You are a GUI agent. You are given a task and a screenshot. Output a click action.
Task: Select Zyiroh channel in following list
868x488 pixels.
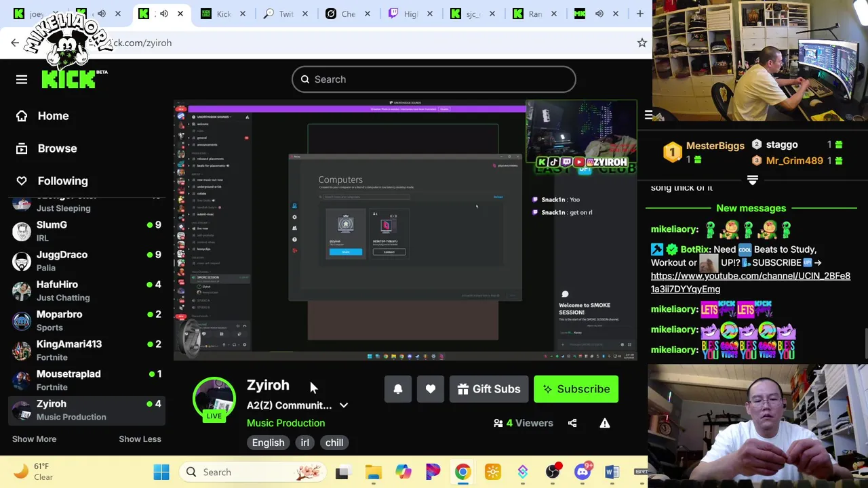[x=87, y=410]
